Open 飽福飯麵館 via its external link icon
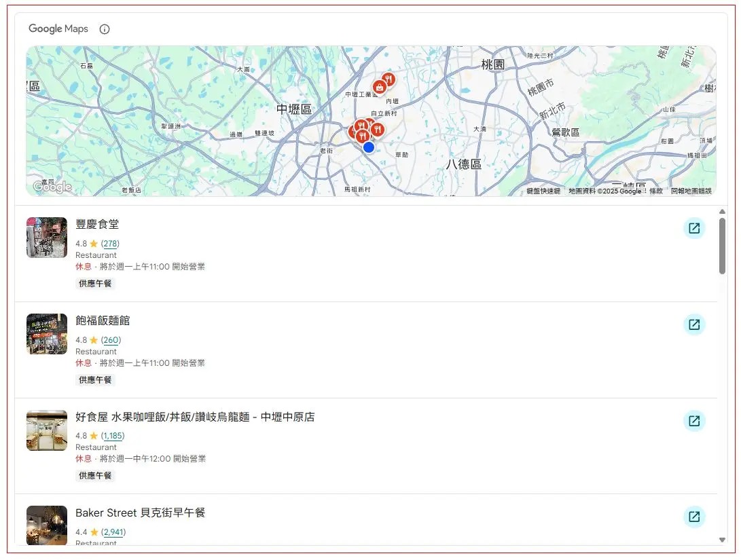This screenshot has width=741, height=560. [x=694, y=324]
